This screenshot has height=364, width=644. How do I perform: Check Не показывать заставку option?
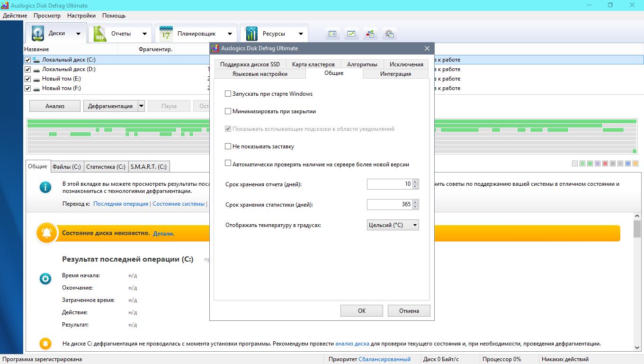pos(228,146)
